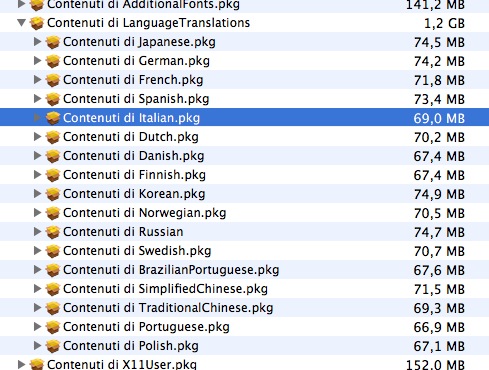Select the 'Contenuti di BrazilianPortuguese.pkg' row text
The width and height of the screenshot is (489, 370).
point(171,270)
